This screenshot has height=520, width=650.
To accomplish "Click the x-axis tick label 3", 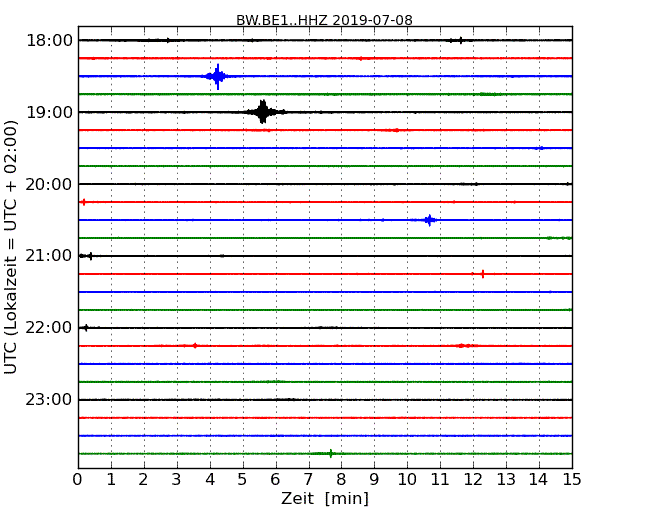I will tap(177, 479).
